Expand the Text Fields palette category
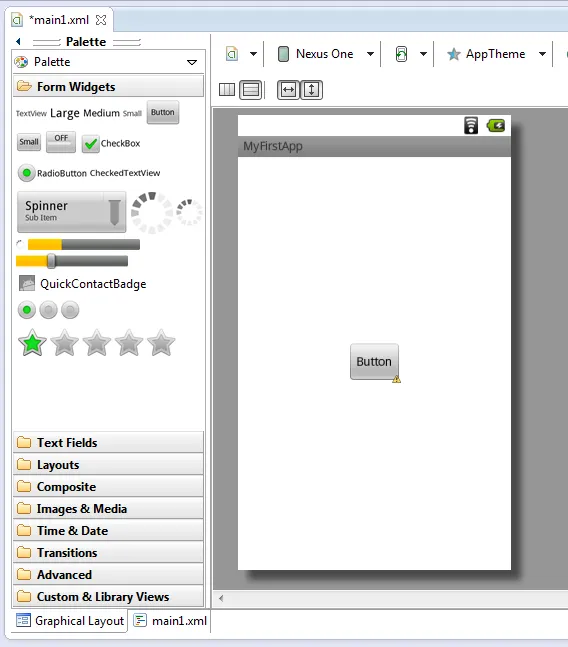This screenshot has width=568, height=647. [x=108, y=442]
